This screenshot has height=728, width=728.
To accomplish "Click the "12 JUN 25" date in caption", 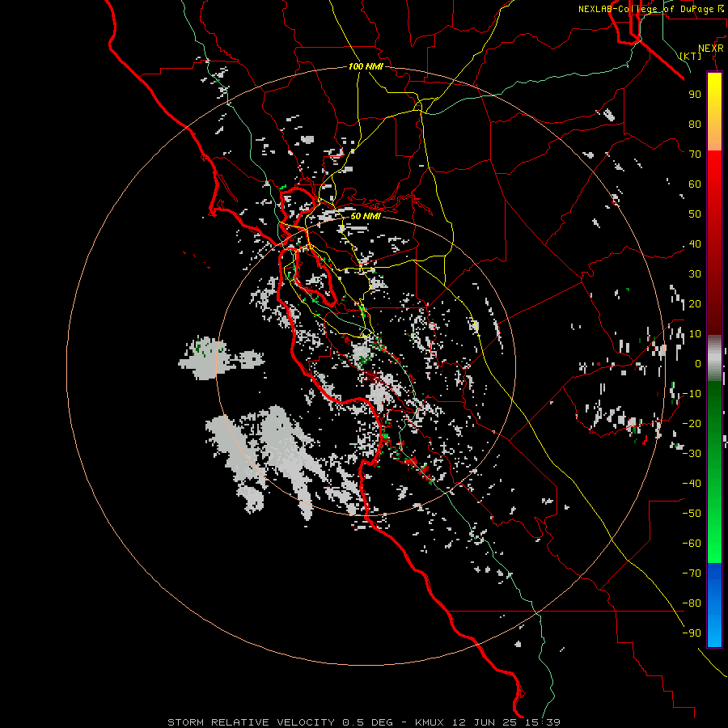I will 485,722.
